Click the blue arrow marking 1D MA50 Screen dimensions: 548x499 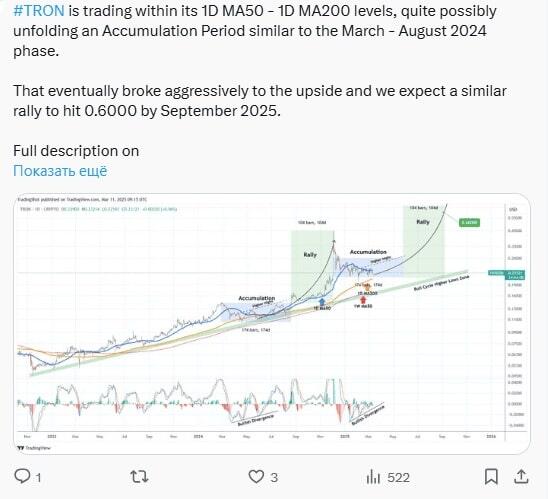(x=322, y=302)
